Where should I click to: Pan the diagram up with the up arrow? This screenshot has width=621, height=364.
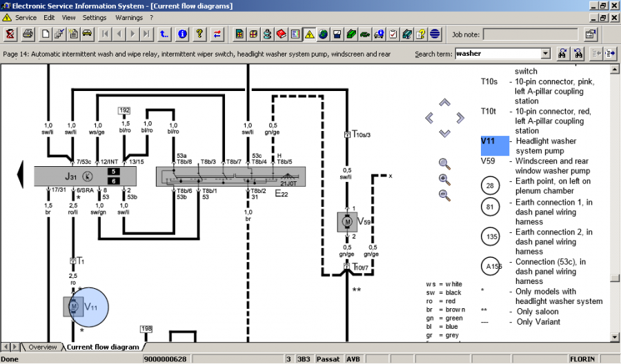444,103
